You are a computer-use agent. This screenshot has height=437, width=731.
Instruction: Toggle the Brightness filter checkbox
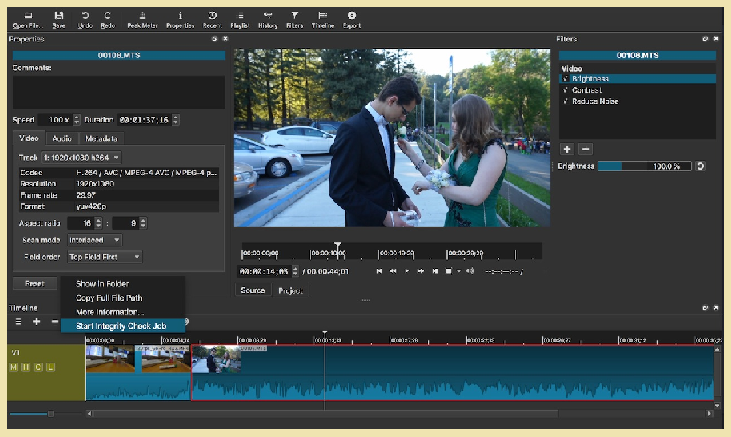pos(565,79)
